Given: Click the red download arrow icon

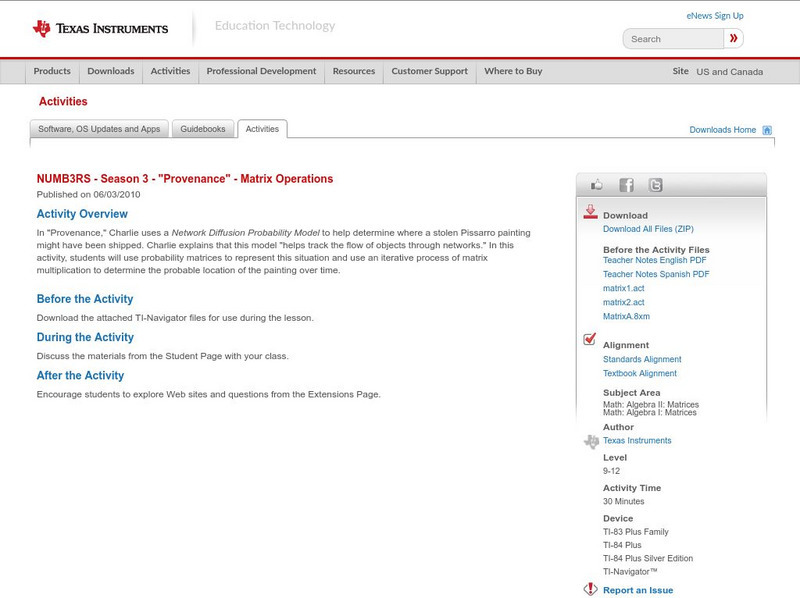Looking at the screenshot, I should (590, 212).
